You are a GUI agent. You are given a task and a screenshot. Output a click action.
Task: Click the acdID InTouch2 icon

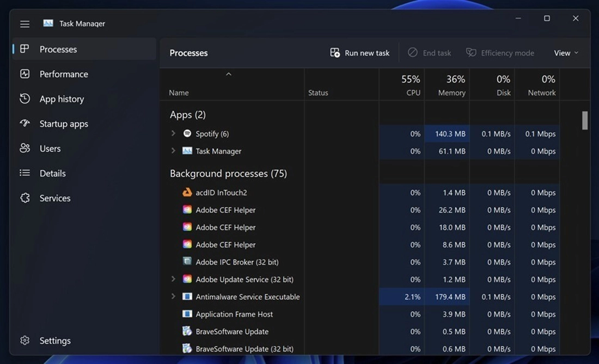(187, 192)
